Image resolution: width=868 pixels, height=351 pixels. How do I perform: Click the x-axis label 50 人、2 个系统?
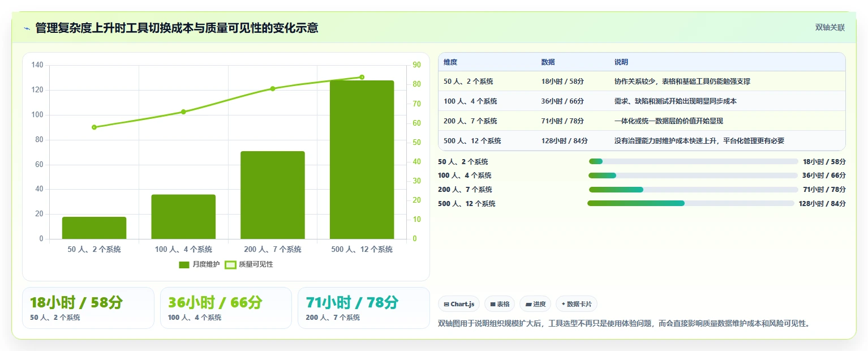tap(94, 250)
